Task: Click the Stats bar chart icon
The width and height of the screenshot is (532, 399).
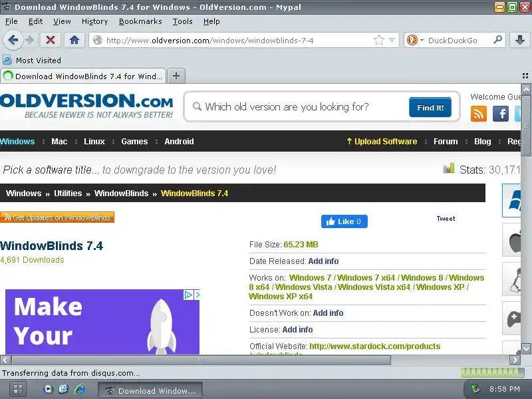Action: tap(448, 168)
